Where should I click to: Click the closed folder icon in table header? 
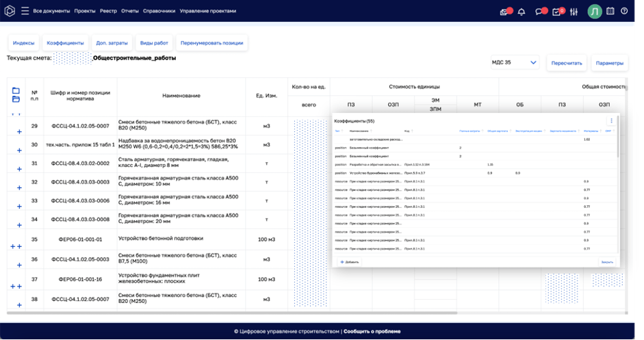(x=16, y=91)
